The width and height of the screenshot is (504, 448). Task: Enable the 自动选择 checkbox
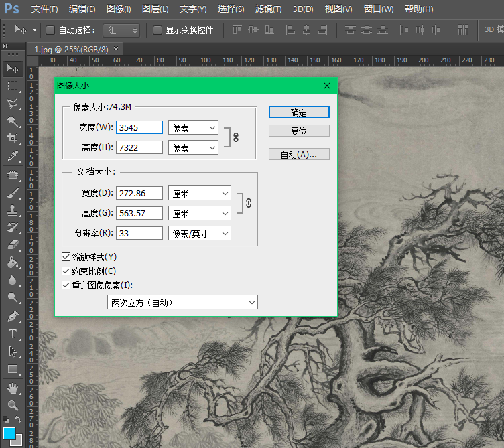(50, 30)
